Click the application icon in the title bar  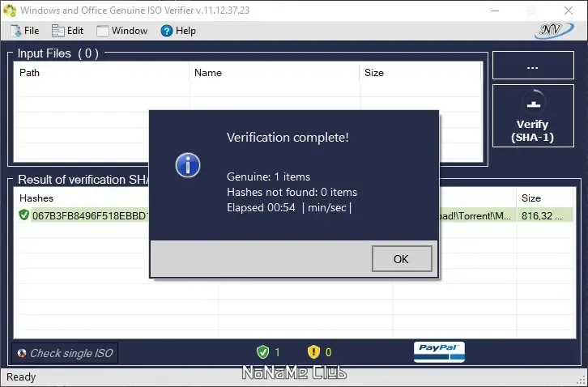click(9, 11)
